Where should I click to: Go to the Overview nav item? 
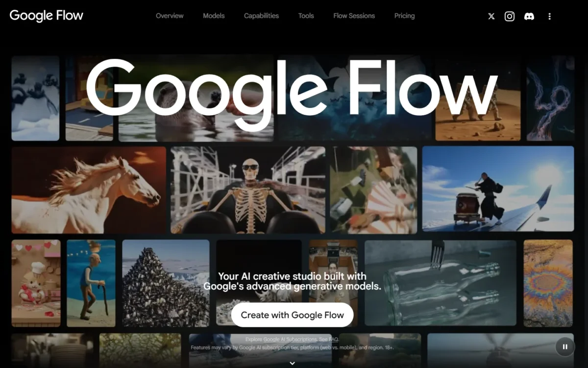click(x=170, y=16)
